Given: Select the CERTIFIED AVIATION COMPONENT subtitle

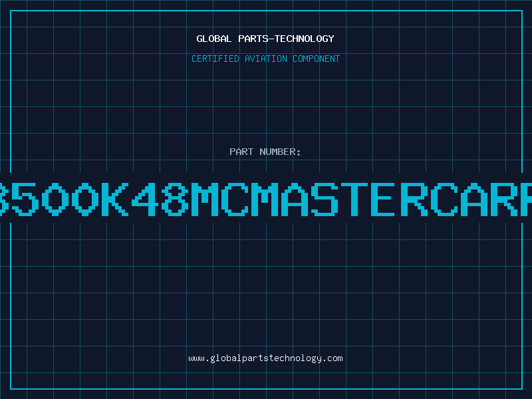Looking at the screenshot, I should click(265, 59).
